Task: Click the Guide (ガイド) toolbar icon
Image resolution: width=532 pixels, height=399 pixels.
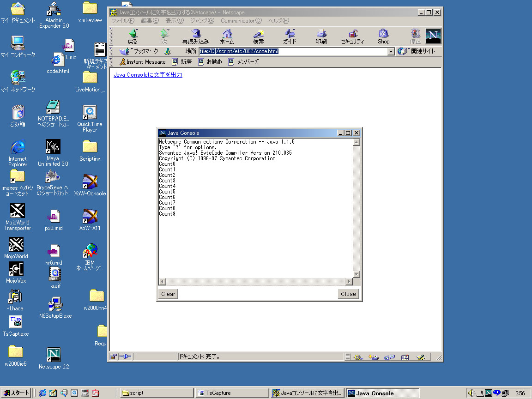Action: [290, 36]
